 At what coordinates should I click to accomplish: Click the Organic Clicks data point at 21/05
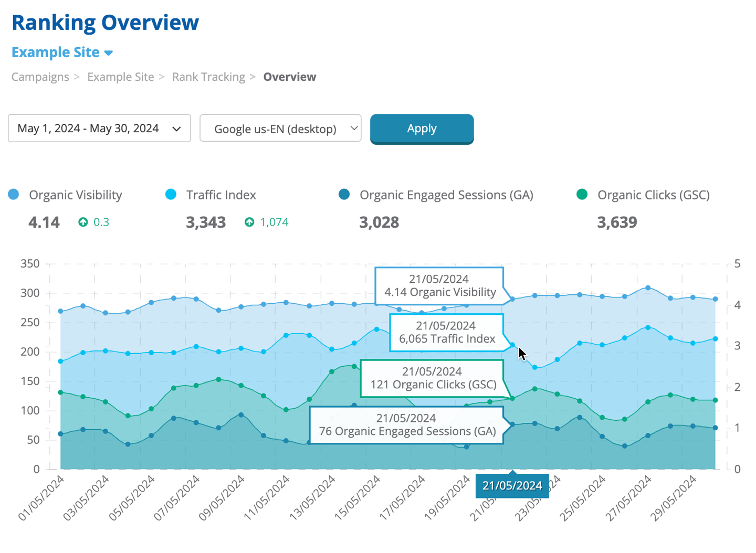pos(512,399)
